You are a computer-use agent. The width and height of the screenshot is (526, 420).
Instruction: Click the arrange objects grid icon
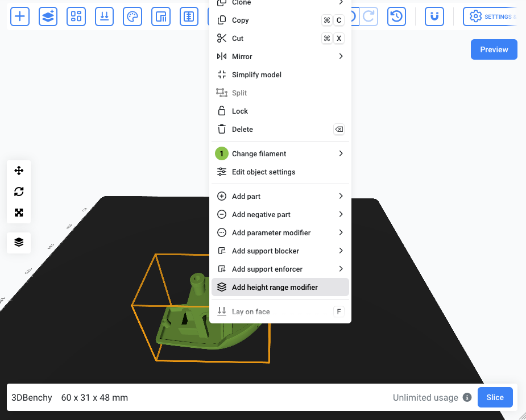click(x=76, y=16)
